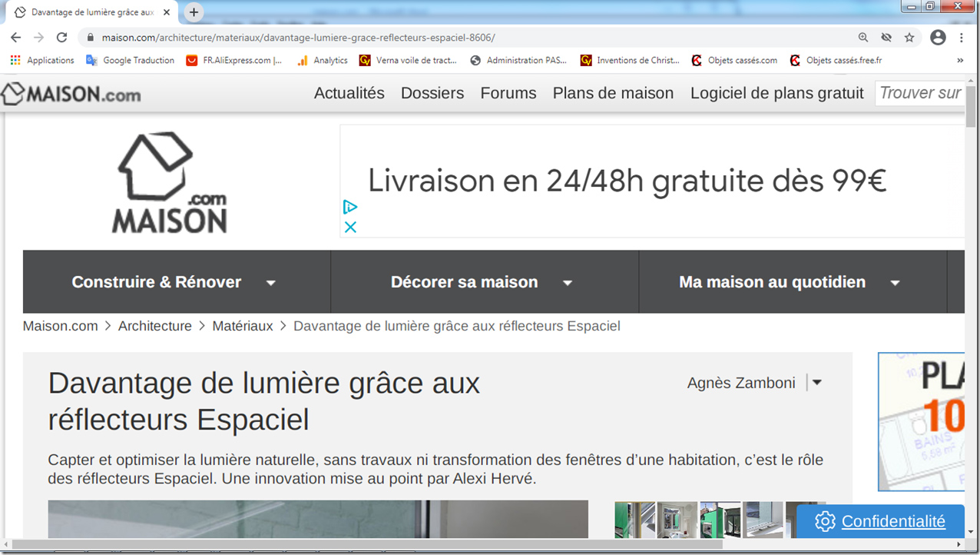Open the Actualités menu item

[x=349, y=93]
